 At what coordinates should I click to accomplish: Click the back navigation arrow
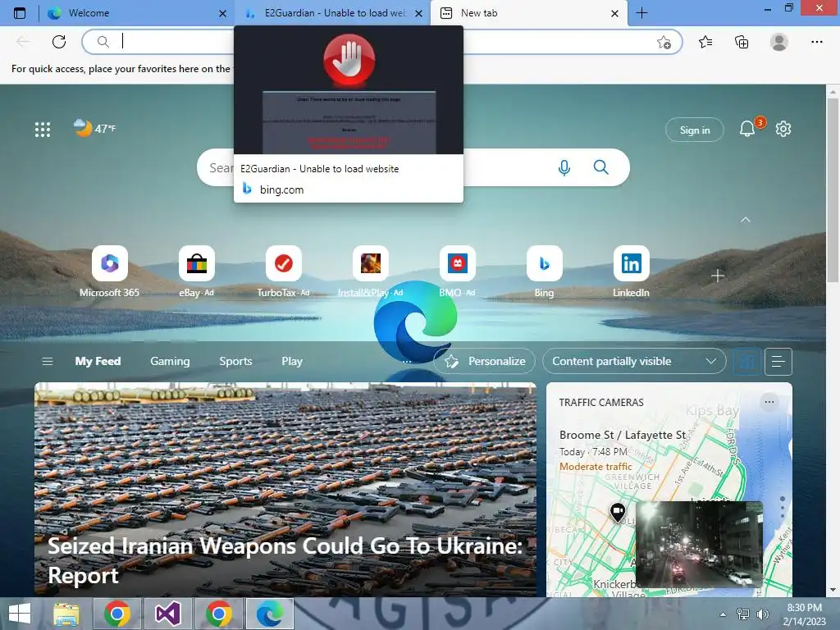tap(23, 42)
